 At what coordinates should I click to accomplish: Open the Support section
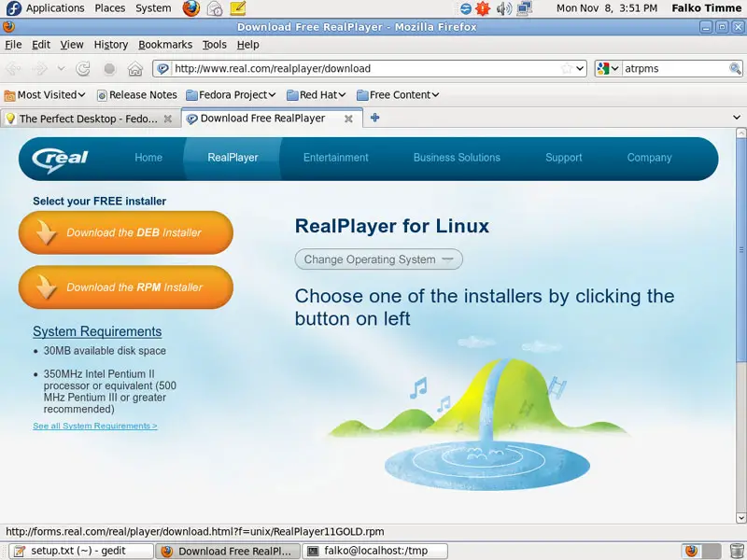coord(564,158)
